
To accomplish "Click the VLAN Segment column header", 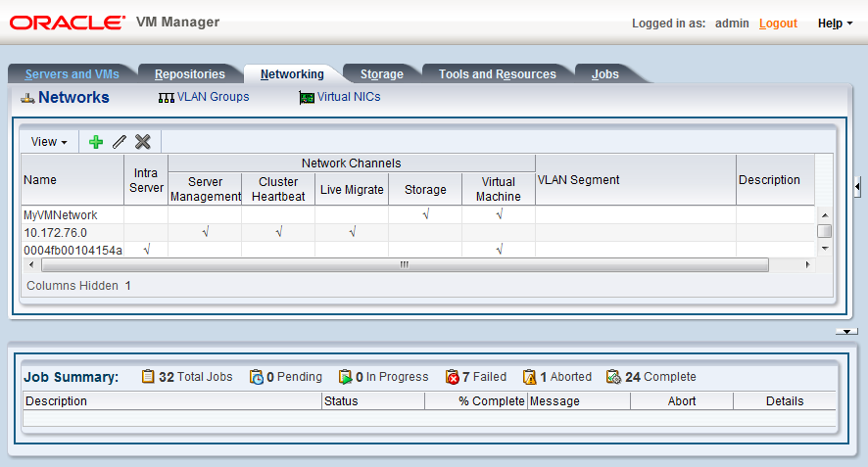I will coord(636,180).
